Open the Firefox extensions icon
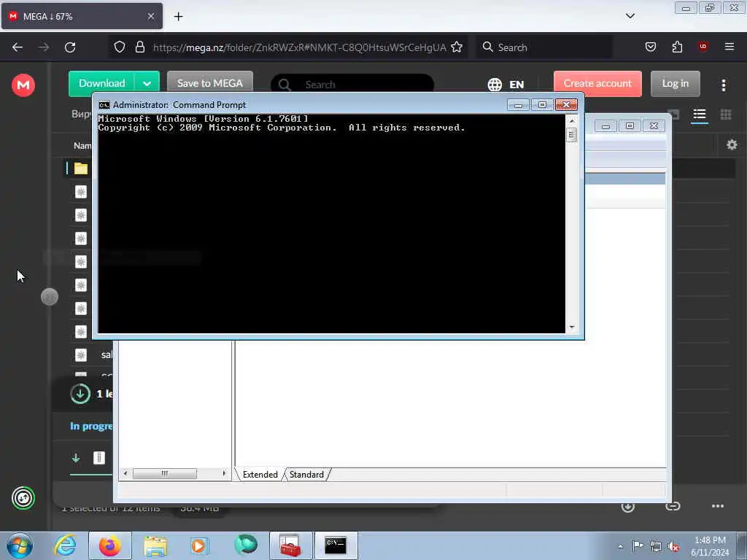 (677, 47)
